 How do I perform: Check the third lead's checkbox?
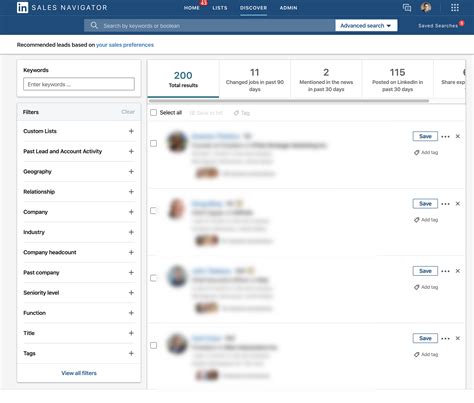[x=153, y=278]
